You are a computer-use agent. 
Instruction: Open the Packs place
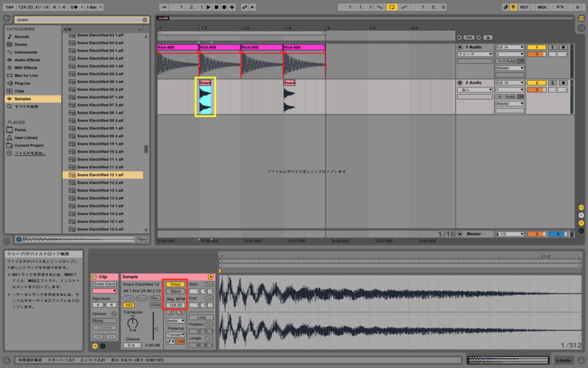[x=20, y=130]
